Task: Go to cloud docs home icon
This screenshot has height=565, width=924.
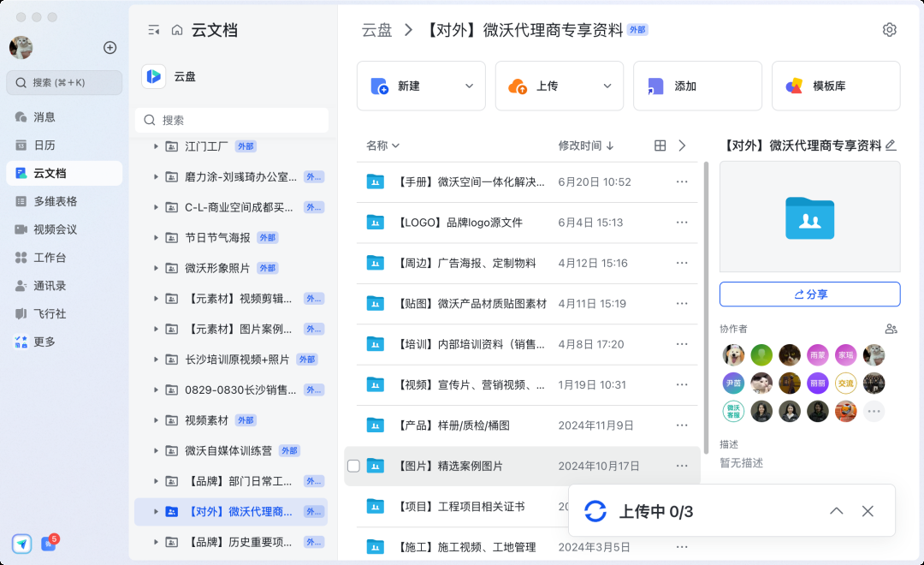Action: click(177, 30)
